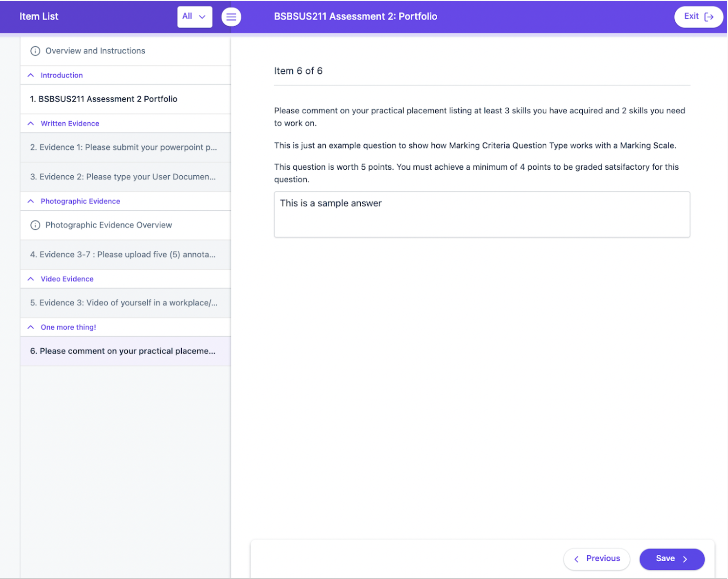
Task: Collapse the Introduction section
Action: pyautogui.click(x=31, y=75)
